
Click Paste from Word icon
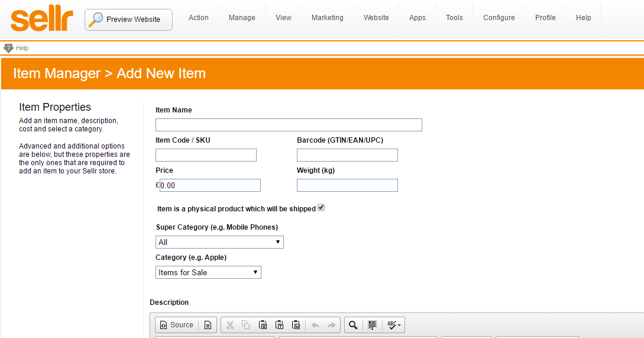coord(297,325)
